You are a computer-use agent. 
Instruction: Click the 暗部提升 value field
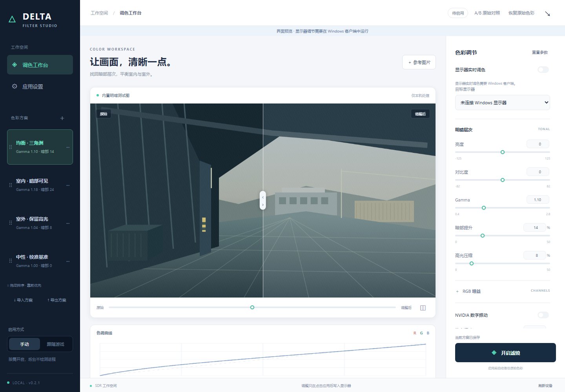535,227
